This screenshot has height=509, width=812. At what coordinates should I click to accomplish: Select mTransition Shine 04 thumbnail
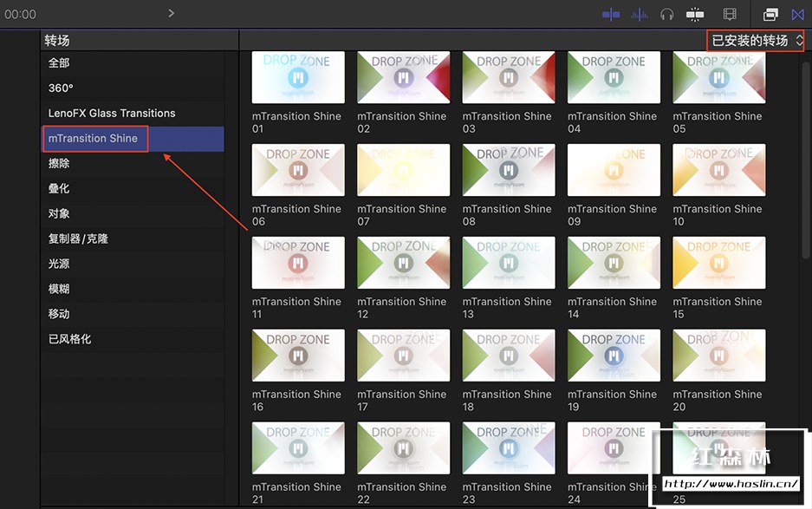(x=614, y=77)
